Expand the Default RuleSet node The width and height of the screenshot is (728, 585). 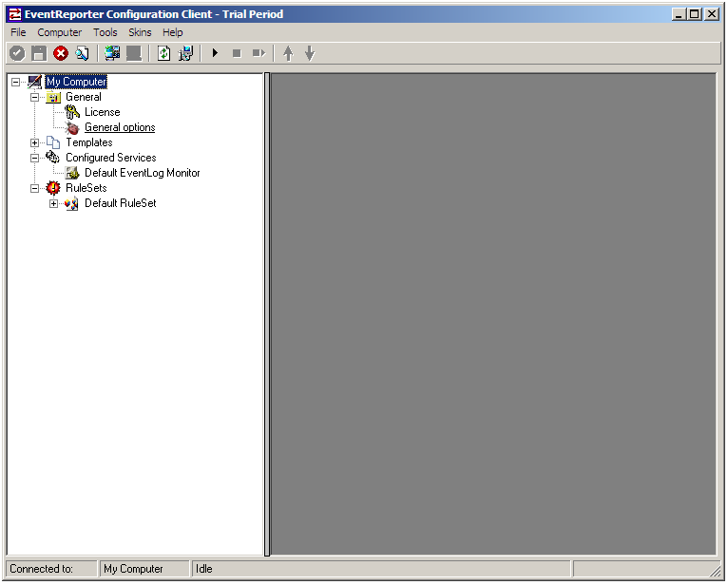tap(54, 203)
